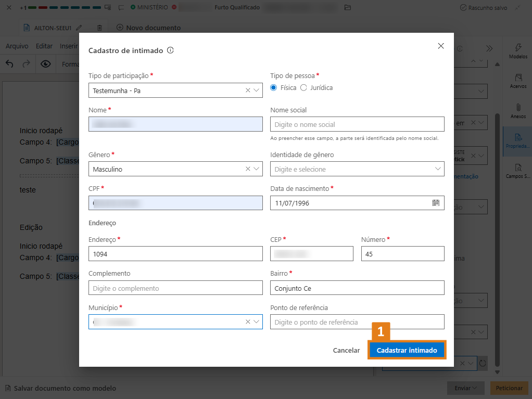Click the Cadastrar intimado button
Screen dimensions: 532x399
[x=407, y=350]
